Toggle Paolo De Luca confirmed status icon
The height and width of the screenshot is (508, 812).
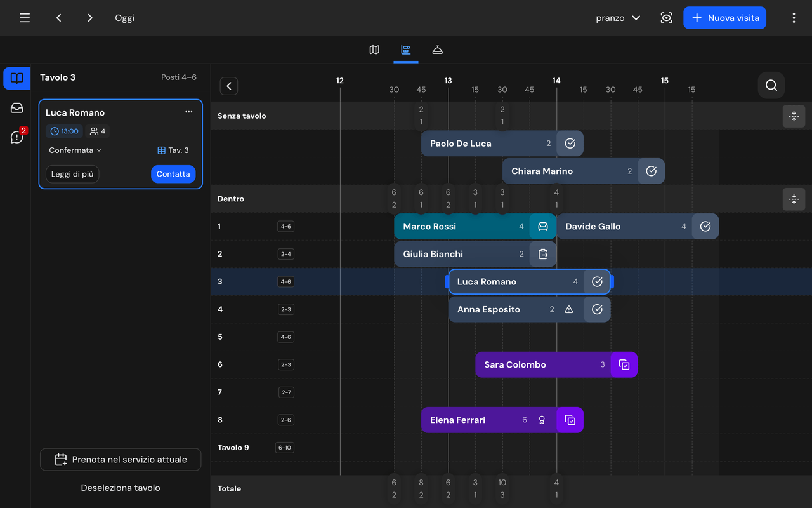coord(570,144)
